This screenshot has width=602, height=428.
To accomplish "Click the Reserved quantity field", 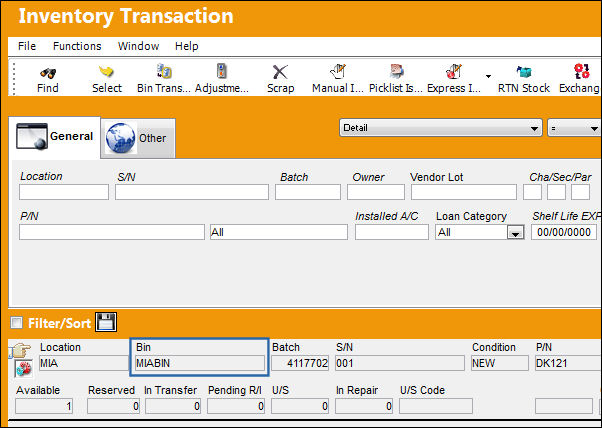I will click(113, 406).
